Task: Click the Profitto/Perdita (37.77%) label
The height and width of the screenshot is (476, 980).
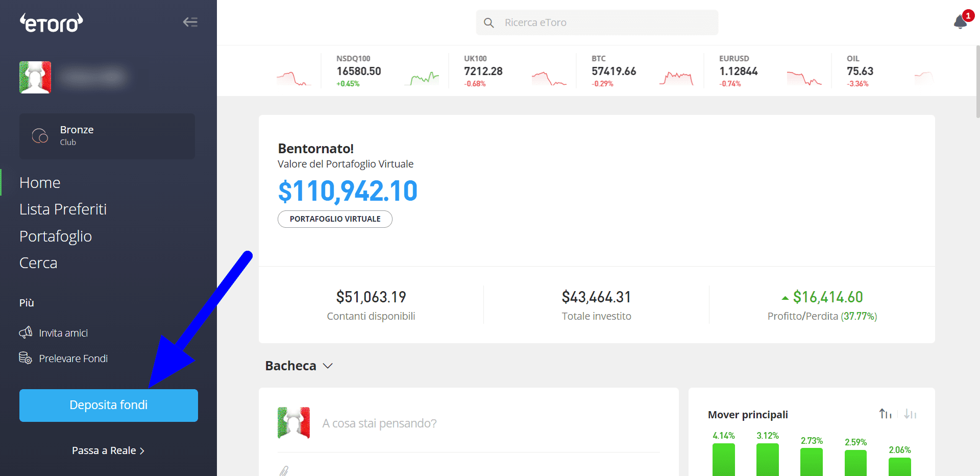Action: (x=822, y=316)
